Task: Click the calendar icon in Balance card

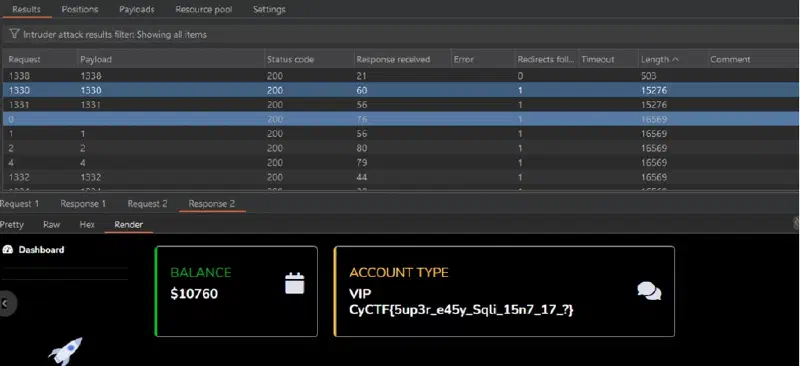Action: click(294, 283)
